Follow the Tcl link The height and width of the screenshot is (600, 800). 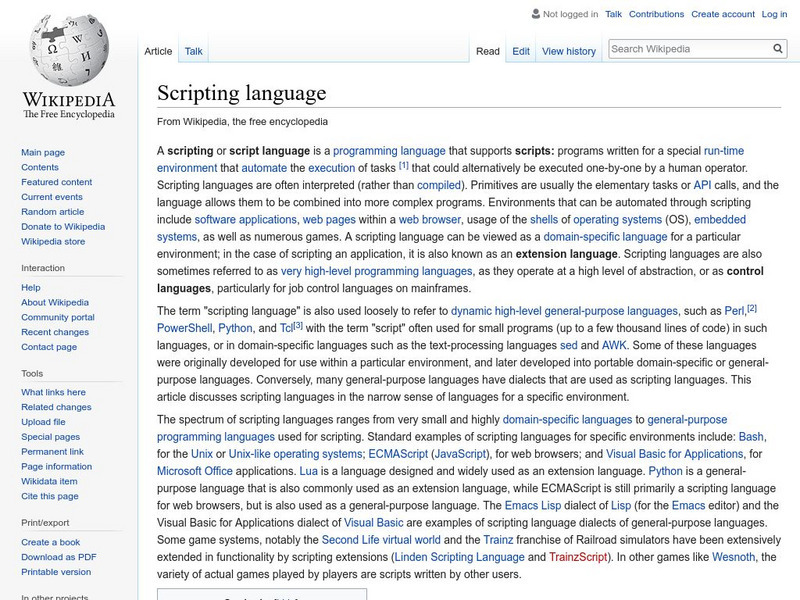(x=286, y=328)
